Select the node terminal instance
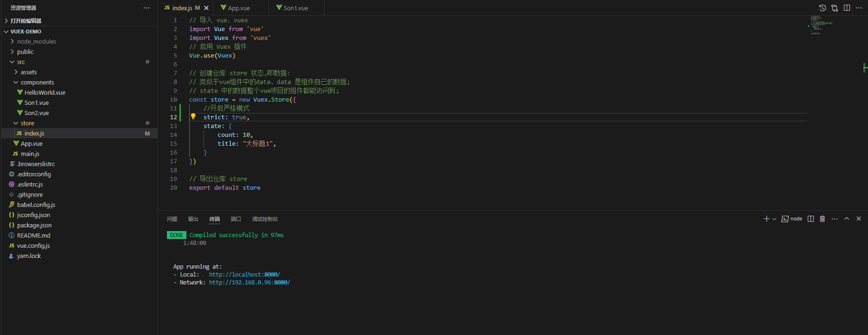The image size is (868, 335). coord(792,219)
